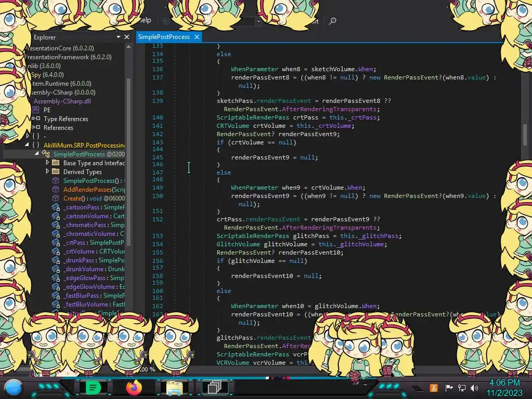This screenshot has width=532, height=399.
Task: Click the icon beside the References node
Action: 36,127
